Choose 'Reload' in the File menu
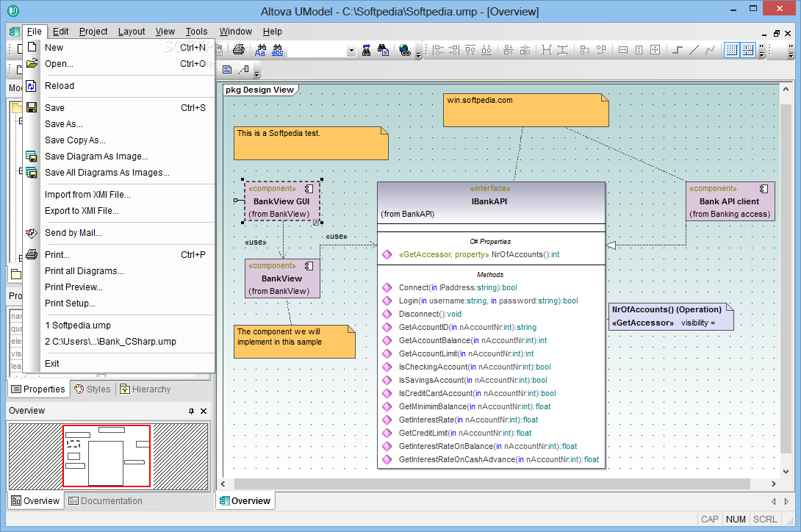The height and width of the screenshot is (532, 801). tap(119, 86)
